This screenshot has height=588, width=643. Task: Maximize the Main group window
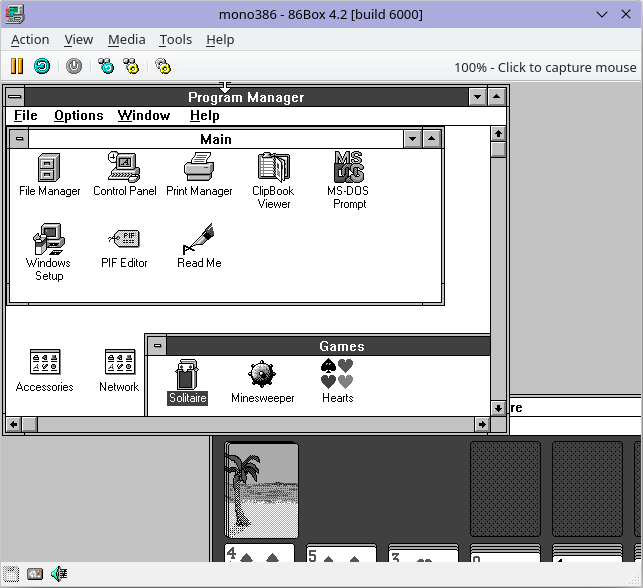pos(431,139)
